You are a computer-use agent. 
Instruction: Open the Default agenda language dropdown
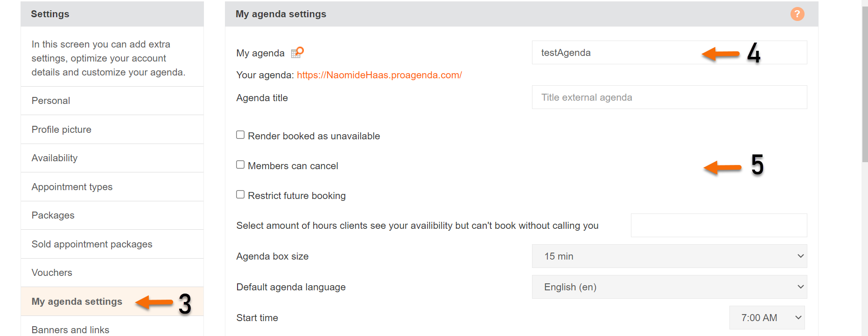[x=669, y=287]
